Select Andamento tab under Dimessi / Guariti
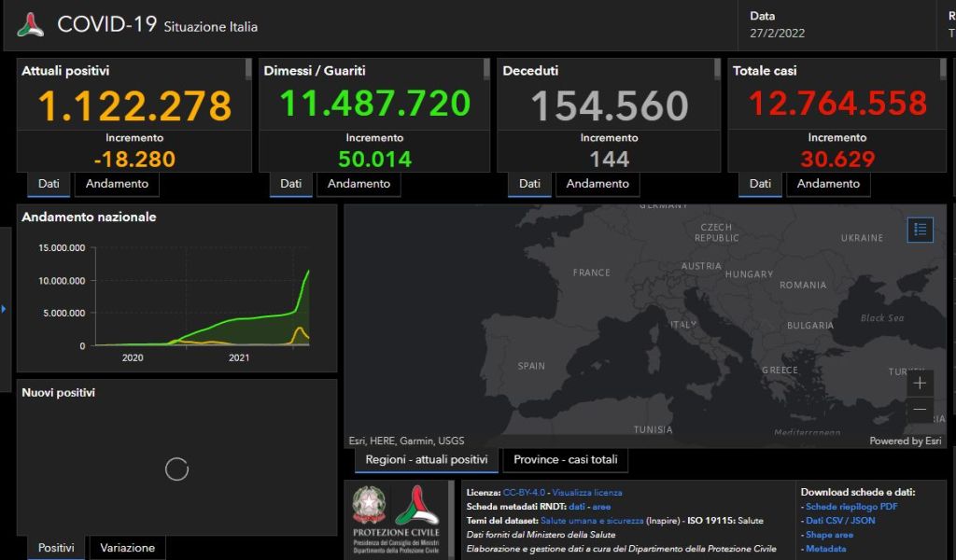Viewport: 956px width, 560px height. (x=358, y=184)
